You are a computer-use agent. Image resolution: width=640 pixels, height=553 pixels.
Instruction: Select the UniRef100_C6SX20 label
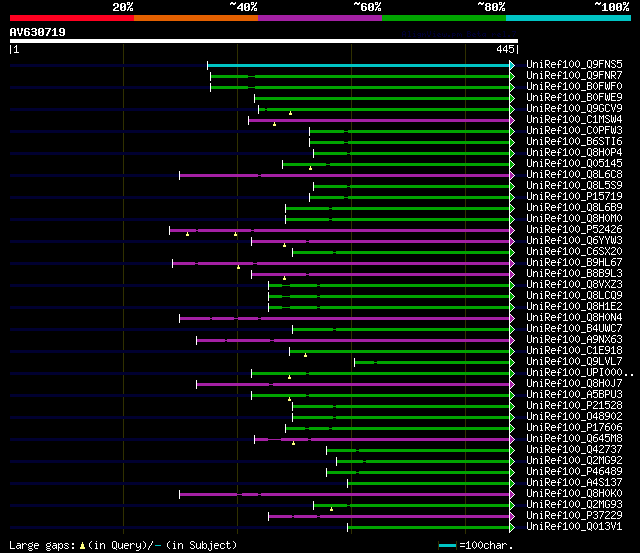click(x=574, y=252)
